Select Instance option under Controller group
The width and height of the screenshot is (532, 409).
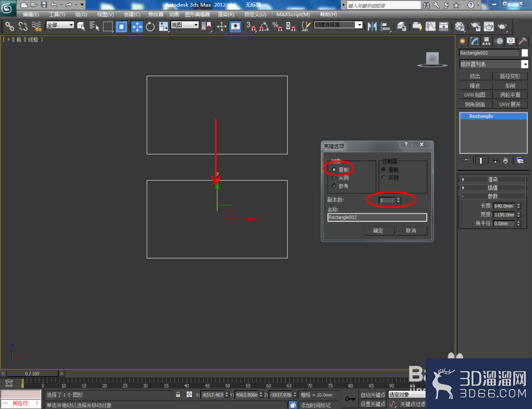click(384, 177)
